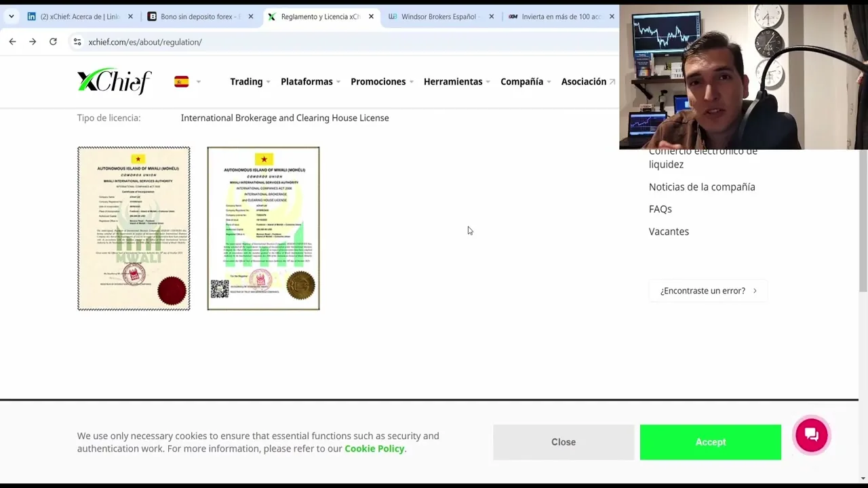View site information icon in address bar
Image resolution: width=868 pixels, height=488 pixels.
point(77,42)
